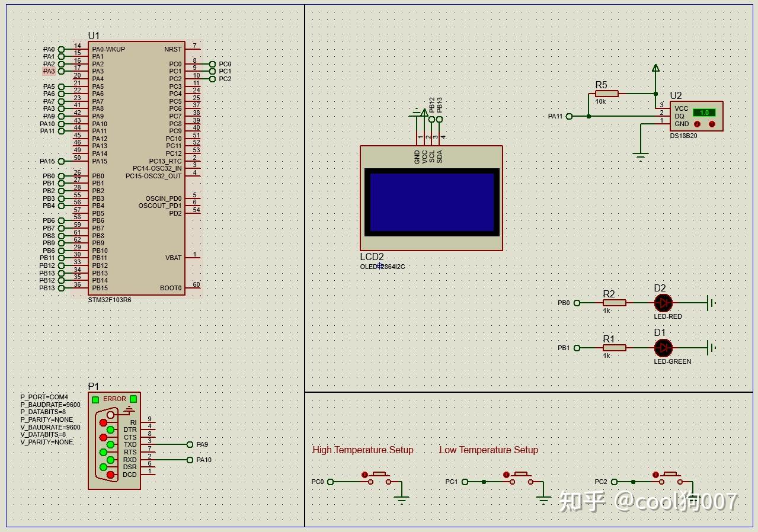
Task: Click the left red adjust button on DS18B20
Action: click(698, 124)
